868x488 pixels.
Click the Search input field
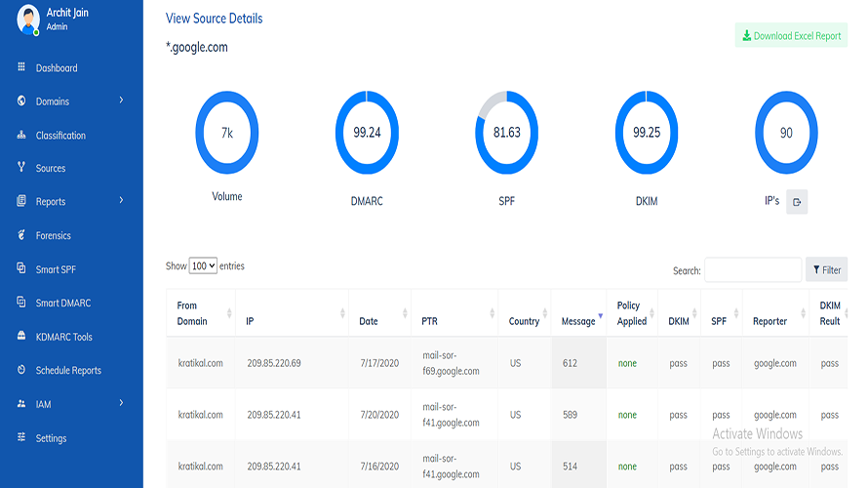coord(752,269)
